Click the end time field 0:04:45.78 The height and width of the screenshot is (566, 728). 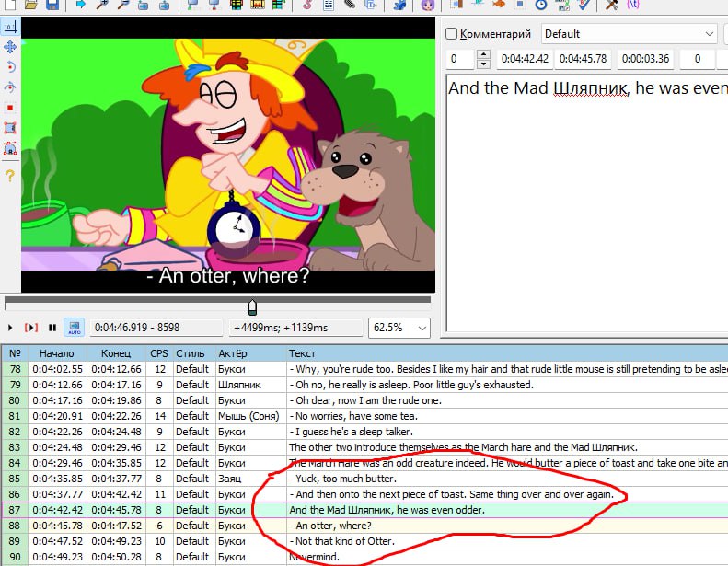(x=584, y=59)
